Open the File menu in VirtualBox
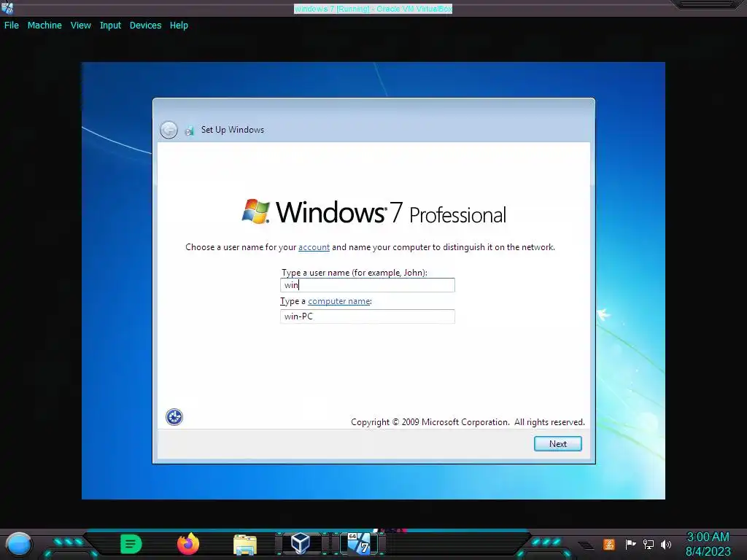Viewport: 747px width, 560px height. (12, 26)
